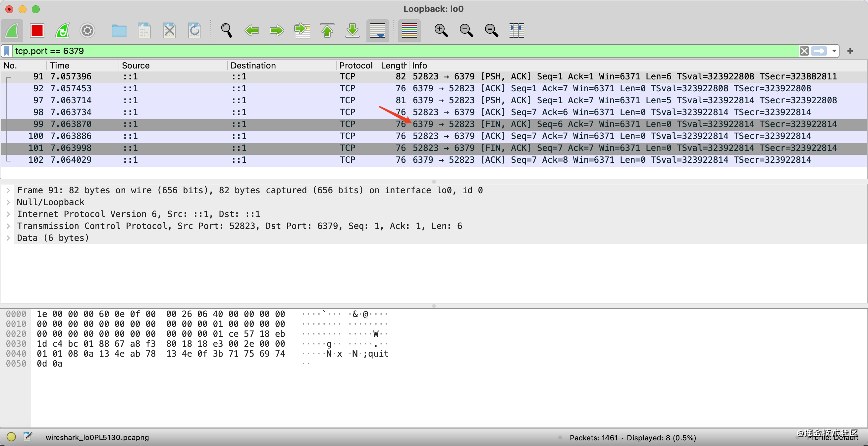Toggle auto-scroll during live capture
The image size is (868, 446).
377,31
